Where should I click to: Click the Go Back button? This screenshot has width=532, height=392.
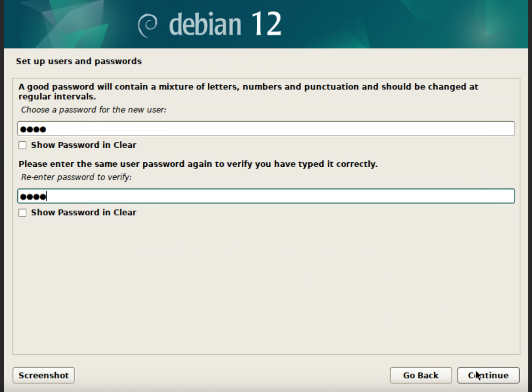(x=421, y=375)
